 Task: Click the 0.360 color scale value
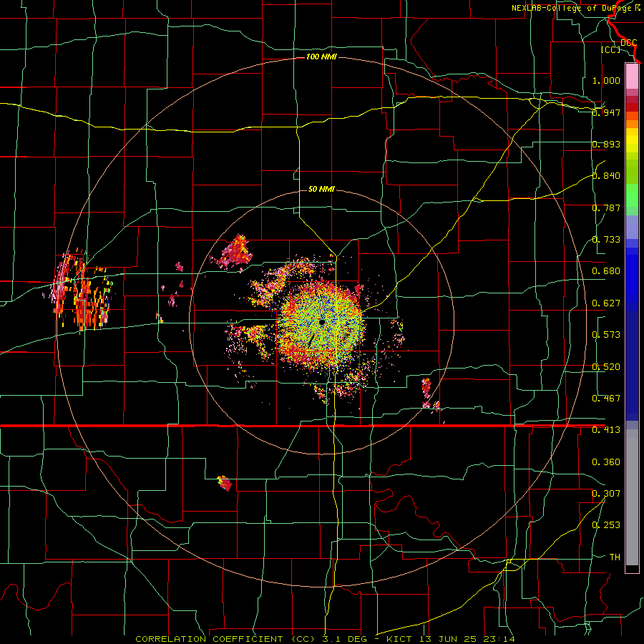click(606, 462)
